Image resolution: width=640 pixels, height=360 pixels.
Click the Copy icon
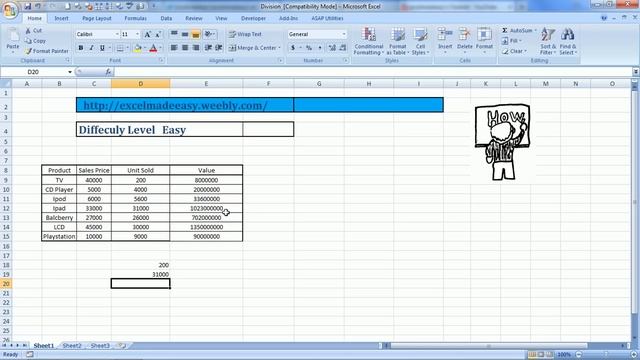point(28,41)
